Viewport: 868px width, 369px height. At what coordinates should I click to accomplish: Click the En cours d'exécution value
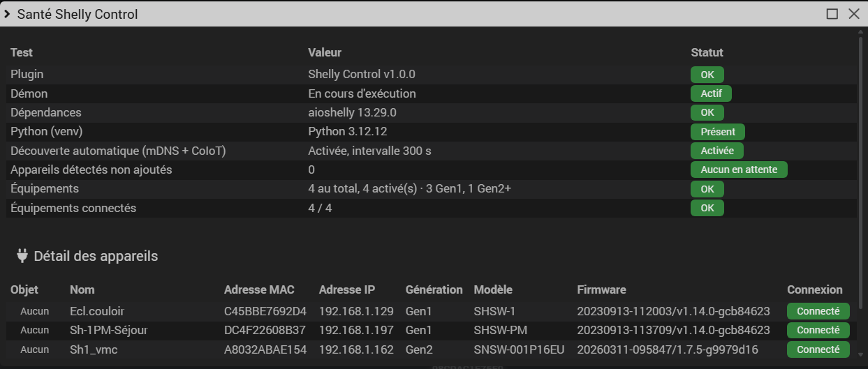tap(362, 93)
